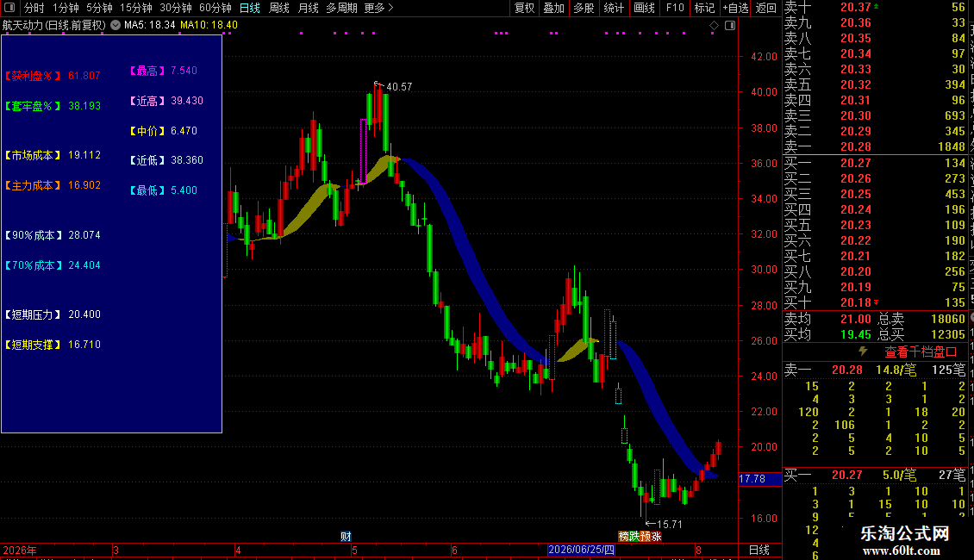Image resolution: width=974 pixels, height=560 pixels.
Task: Click the 总卖 total volume 18060
Action: 948,319
